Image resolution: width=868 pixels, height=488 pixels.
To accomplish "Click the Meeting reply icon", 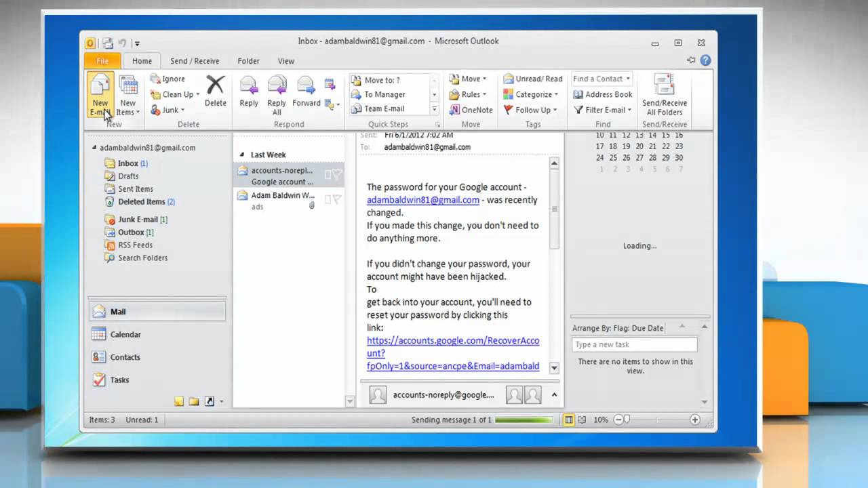I will pyautogui.click(x=330, y=84).
